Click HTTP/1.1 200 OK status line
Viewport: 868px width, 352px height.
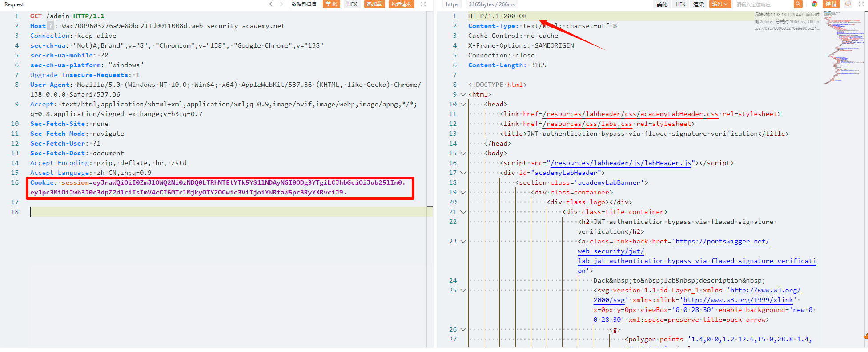point(497,16)
